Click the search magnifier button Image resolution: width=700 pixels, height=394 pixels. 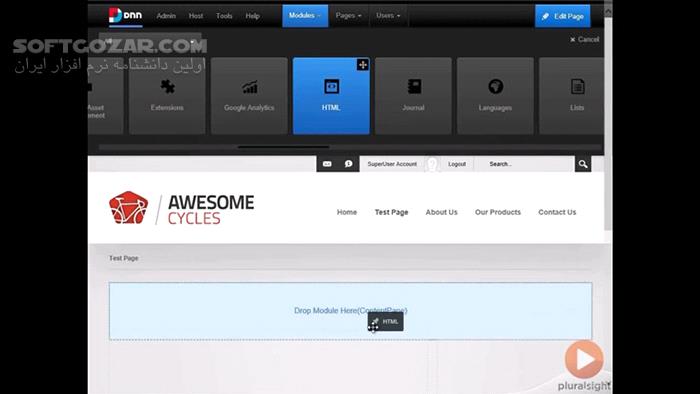583,164
